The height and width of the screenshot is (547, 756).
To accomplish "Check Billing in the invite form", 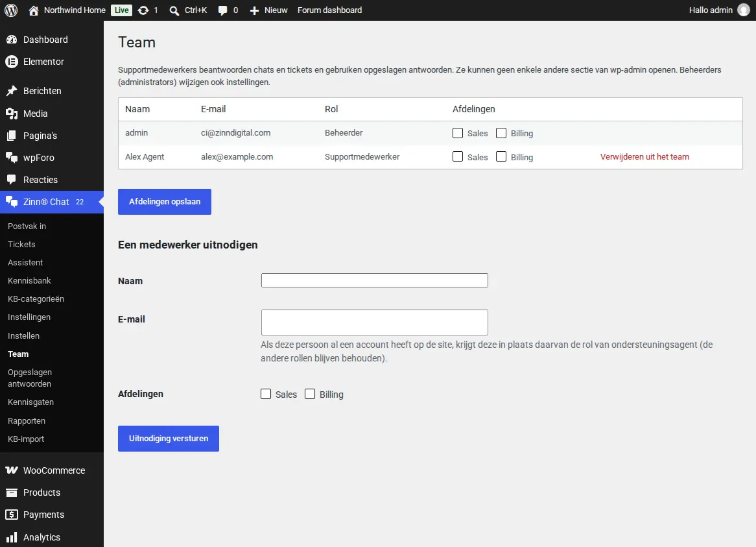I will click(x=310, y=394).
